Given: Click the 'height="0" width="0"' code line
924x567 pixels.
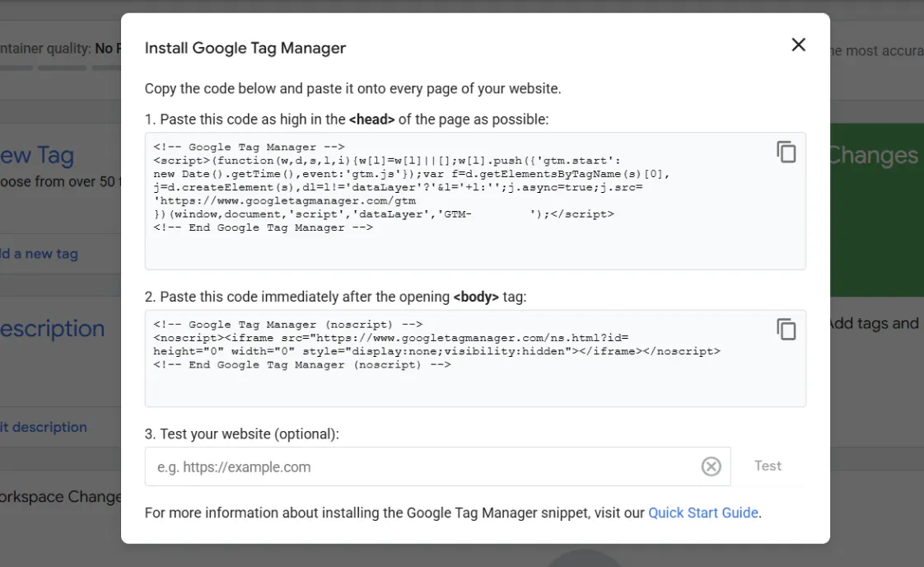Looking at the screenshot, I should pos(436,351).
